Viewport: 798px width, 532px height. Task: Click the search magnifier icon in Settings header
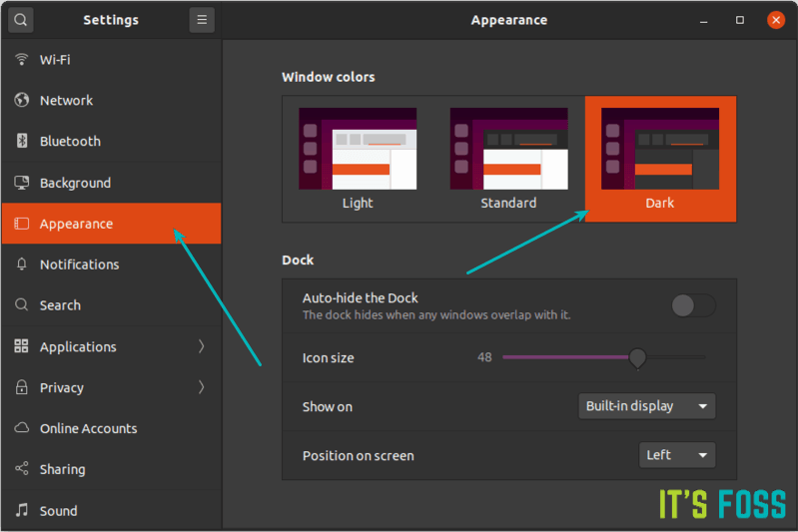click(20, 20)
